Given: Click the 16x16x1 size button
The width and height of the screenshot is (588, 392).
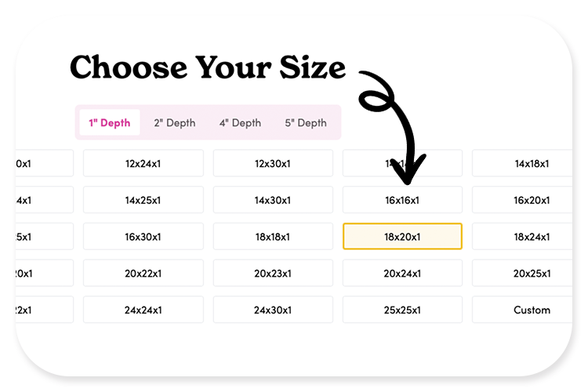Looking at the screenshot, I should coord(402,200).
